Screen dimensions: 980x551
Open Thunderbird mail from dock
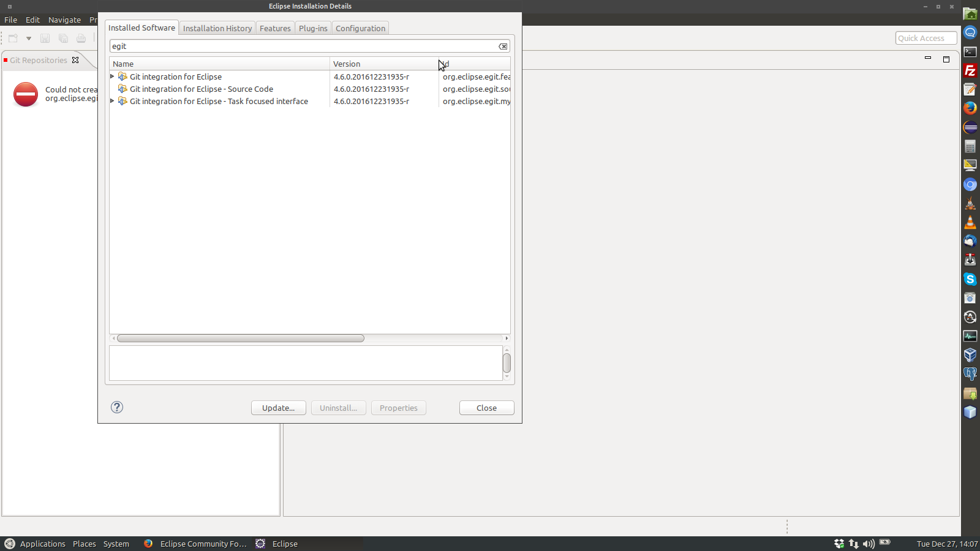[970, 241]
